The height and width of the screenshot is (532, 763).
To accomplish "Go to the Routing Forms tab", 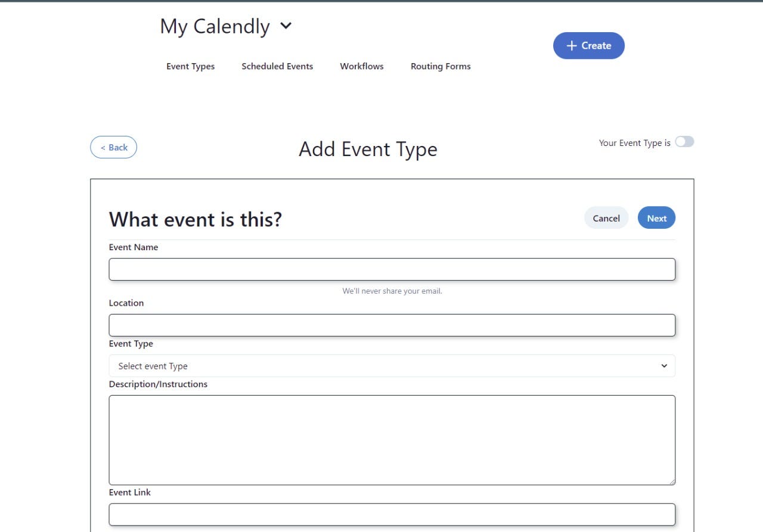I will coord(441,66).
